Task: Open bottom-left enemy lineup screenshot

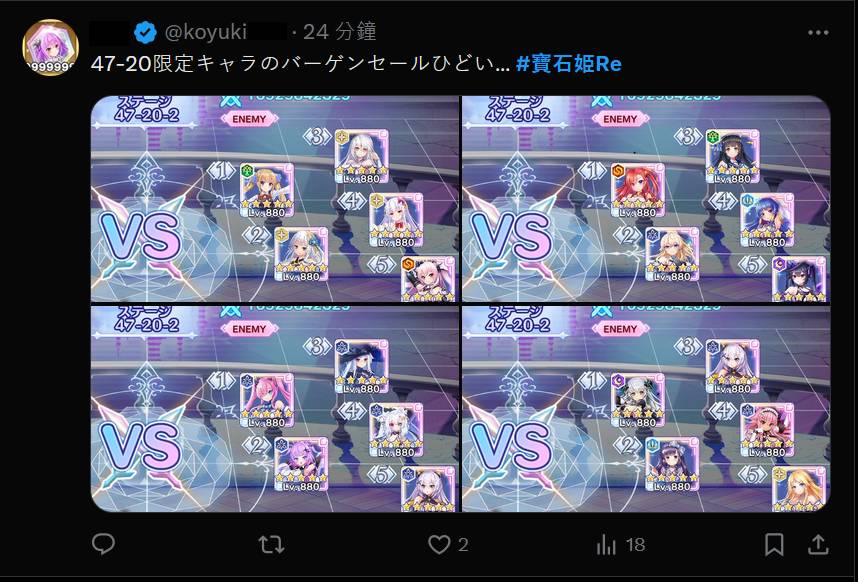Action: click(x=275, y=409)
